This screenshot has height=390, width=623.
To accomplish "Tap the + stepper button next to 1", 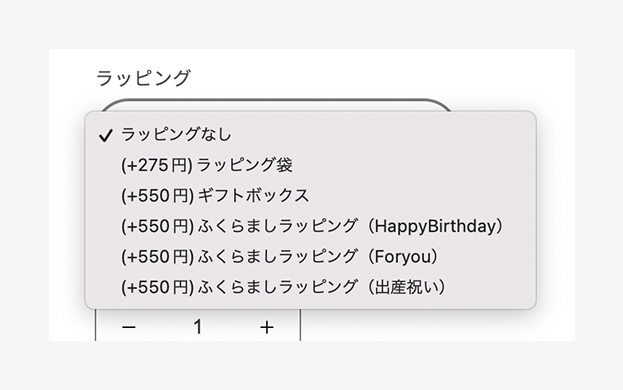I will click(267, 327).
